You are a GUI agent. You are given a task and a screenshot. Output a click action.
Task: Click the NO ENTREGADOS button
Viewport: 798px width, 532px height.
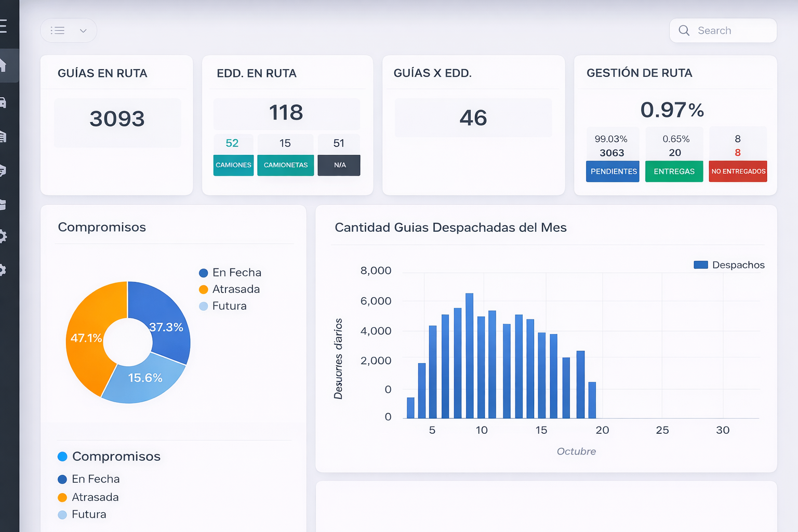738,171
